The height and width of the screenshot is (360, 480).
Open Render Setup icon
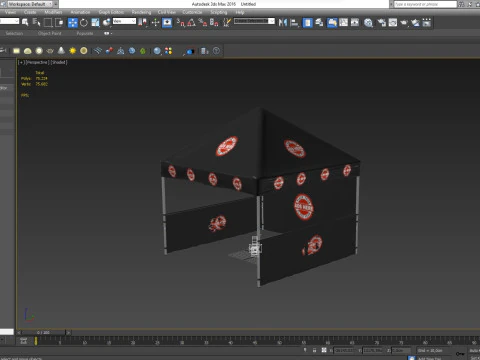coord(381,22)
